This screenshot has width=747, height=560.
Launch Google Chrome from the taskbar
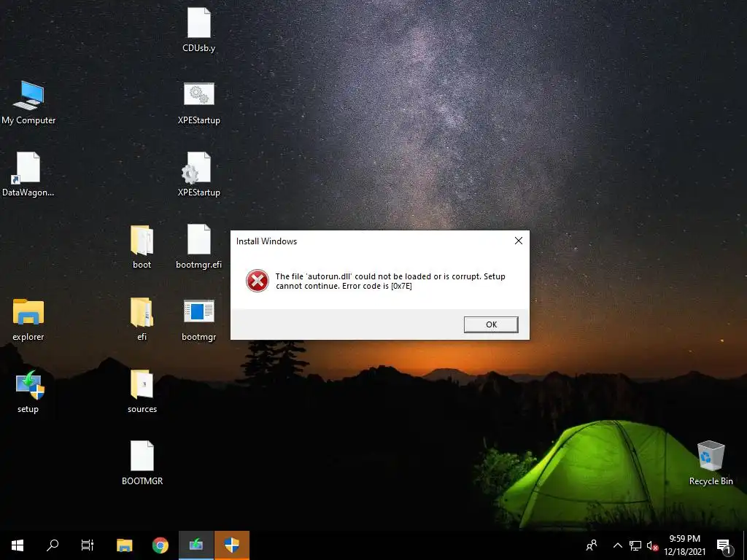click(x=160, y=545)
